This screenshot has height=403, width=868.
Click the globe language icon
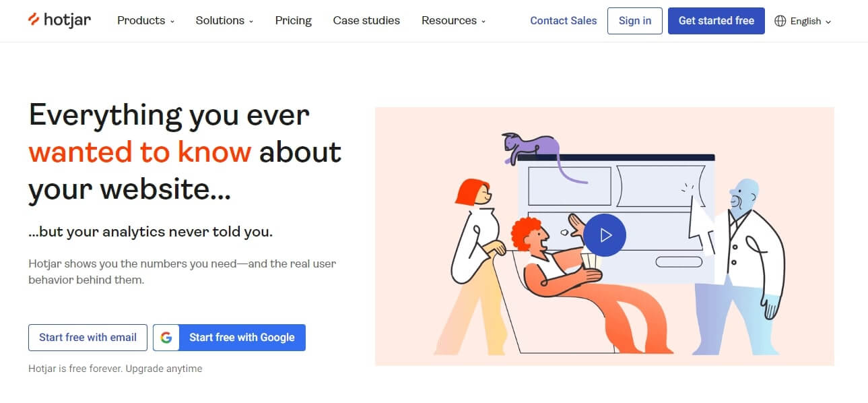pyautogui.click(x=780, y=21)
